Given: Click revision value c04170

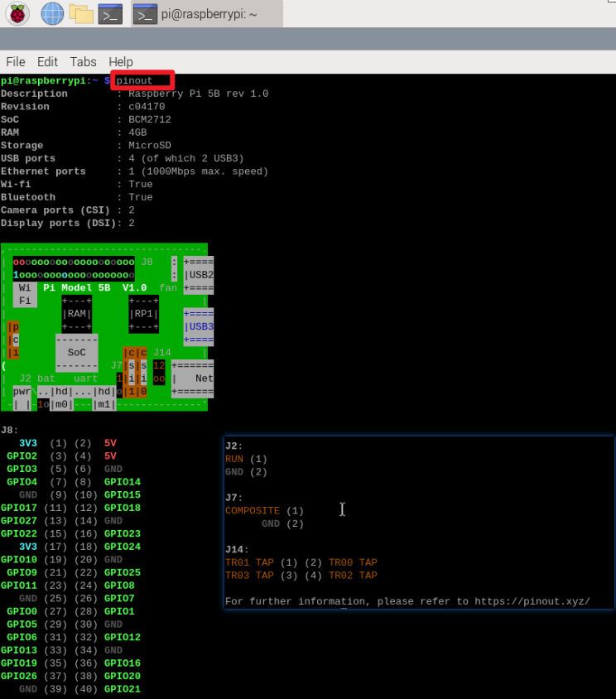Looking at the screenshot, I should [x=147, y=107].
